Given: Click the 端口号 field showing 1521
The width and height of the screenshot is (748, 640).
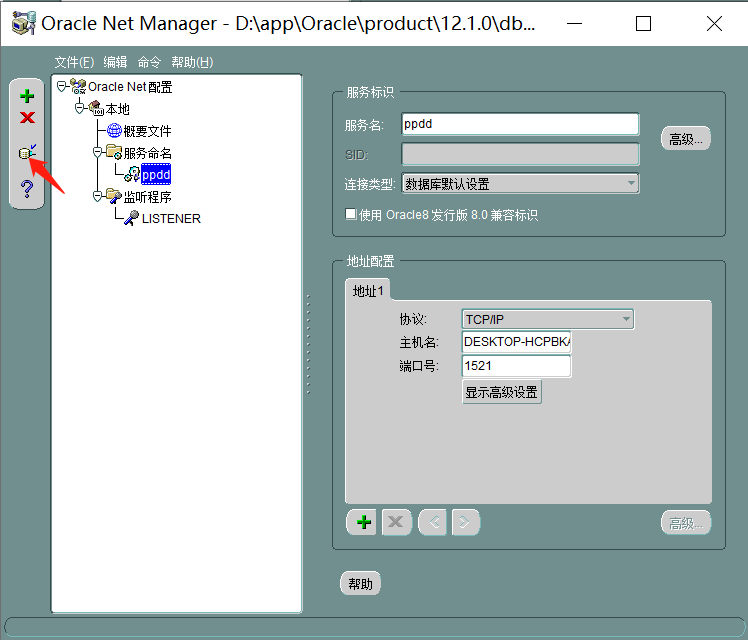Looking at the screenshot, I should point(516,366).
